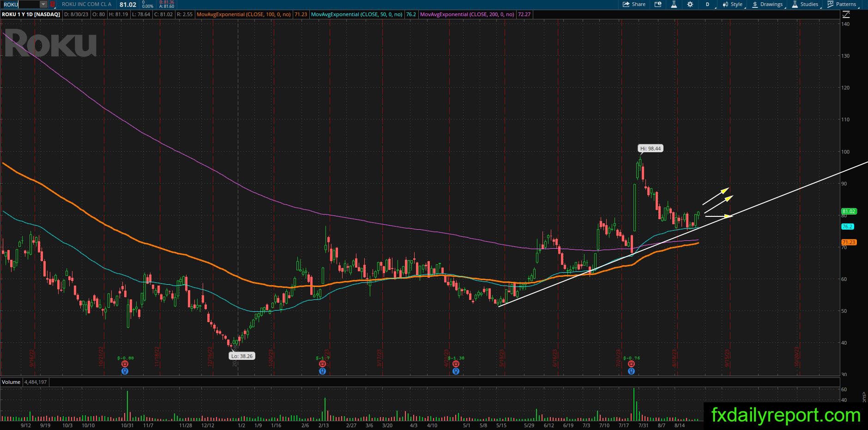Click the blue lightbulb icon below $-0.76 earnings
This screenshot has width=868, height=430.
tap(631, 371)
